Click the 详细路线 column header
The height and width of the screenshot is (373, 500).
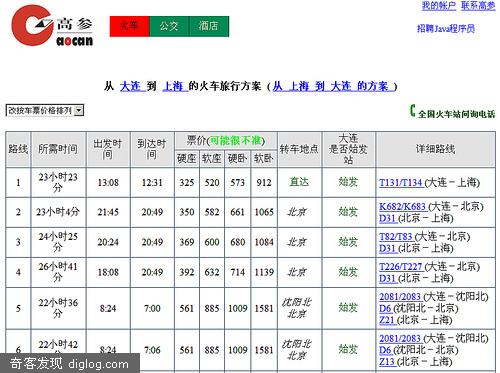coord(435,149)
